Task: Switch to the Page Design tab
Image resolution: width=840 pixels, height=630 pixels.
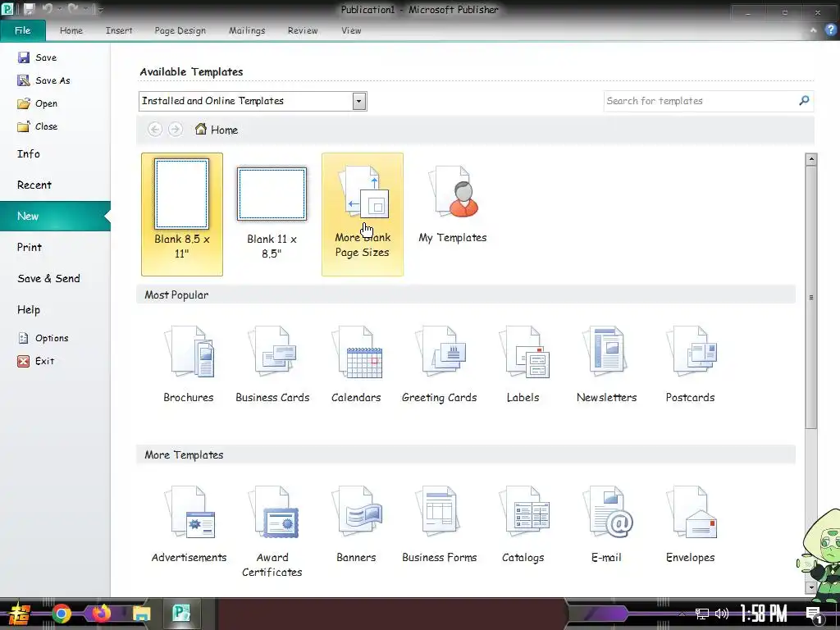Action: 180,30
